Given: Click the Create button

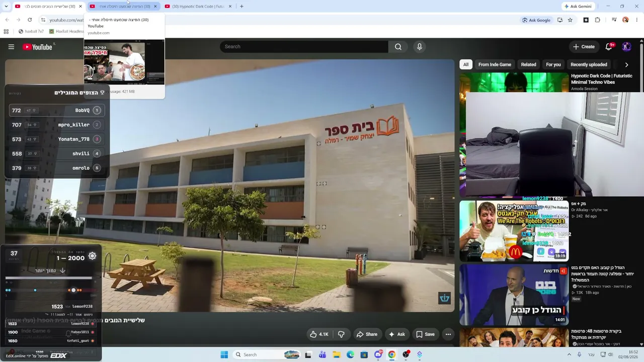Looking at the screenshot, I should tap(584, 47).
